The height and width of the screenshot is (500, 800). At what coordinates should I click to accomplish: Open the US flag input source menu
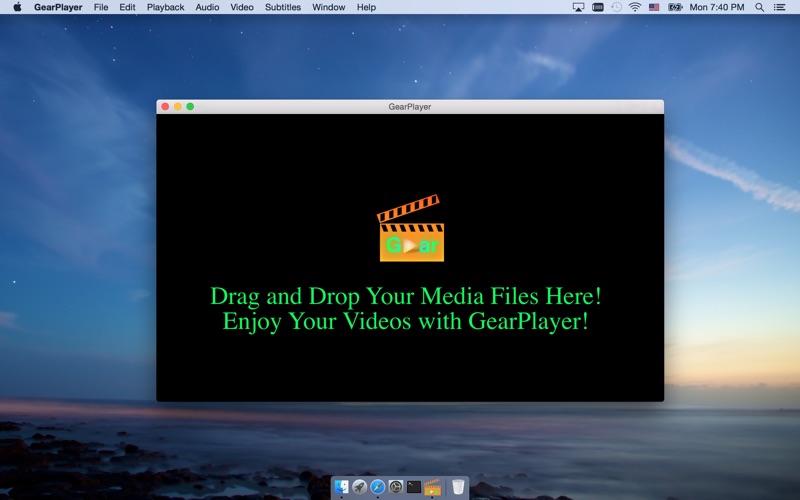click(x=654, y=7)
